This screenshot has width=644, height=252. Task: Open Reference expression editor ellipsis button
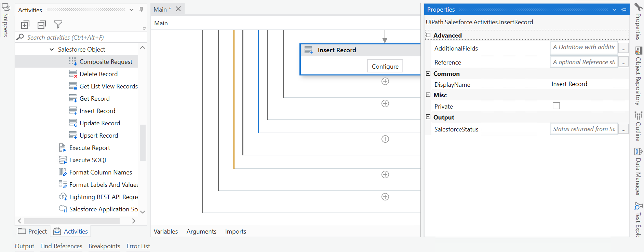click(623, 62)
